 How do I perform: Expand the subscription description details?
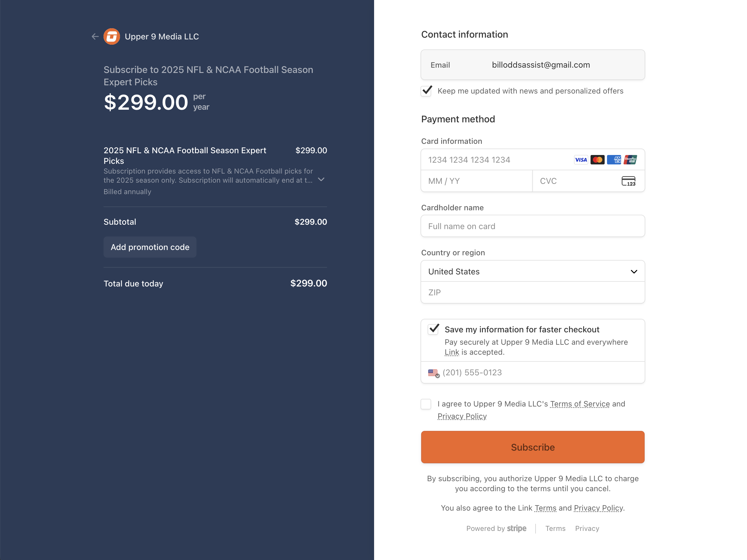[x=321, y=180]
